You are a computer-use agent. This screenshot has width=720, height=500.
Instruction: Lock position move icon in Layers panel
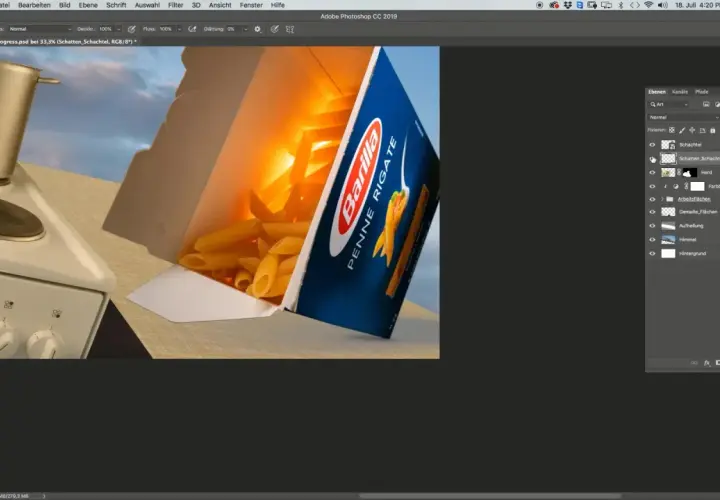click(692, 130)
